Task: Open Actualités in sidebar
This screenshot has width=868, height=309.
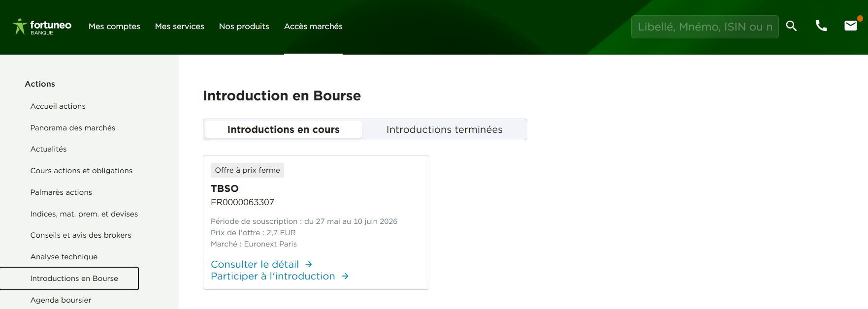Action: click(48, 149)
